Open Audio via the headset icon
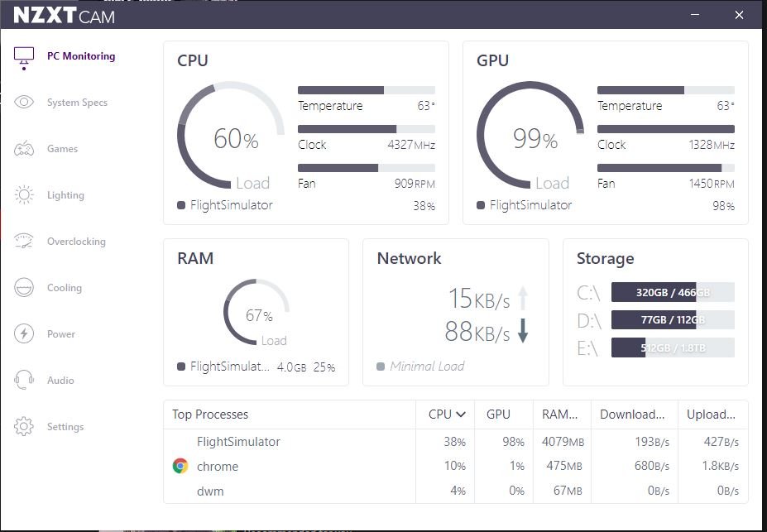The height and width of the screenshot is (532, 767). click(x=24, y=381)
